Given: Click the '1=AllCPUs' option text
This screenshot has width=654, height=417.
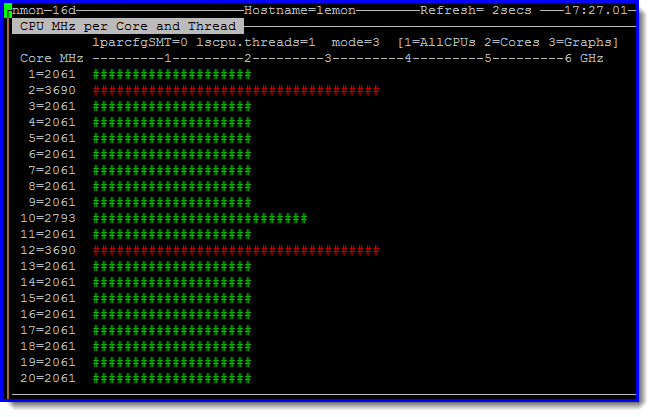Looking at the screenshot, I should [440, 42].
